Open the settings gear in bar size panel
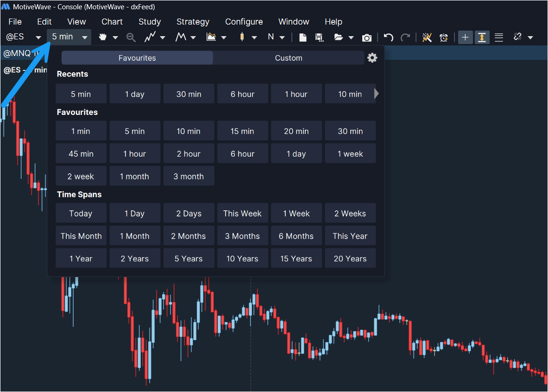The height and width of the screenshot is (392, 548). tap(372, 57)
